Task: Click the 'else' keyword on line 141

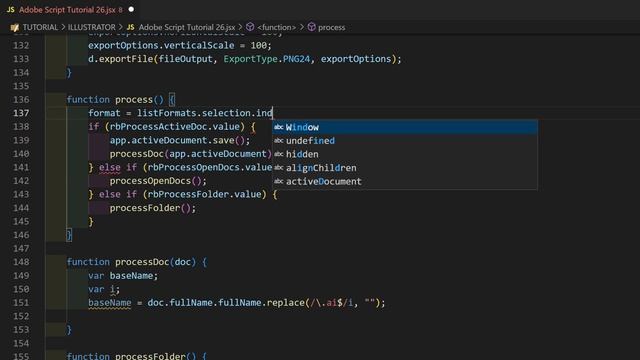Action: point(109,167)
